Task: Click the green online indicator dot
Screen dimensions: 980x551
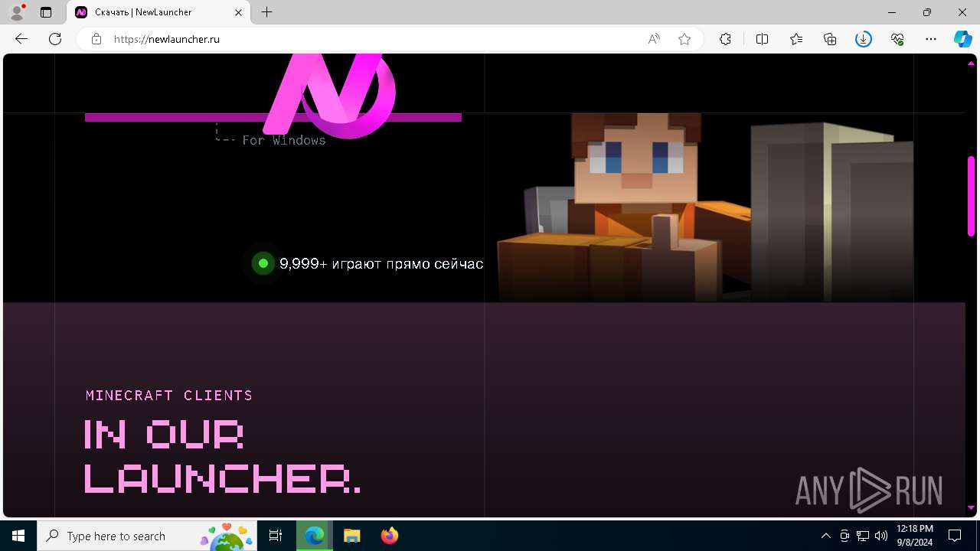Action: (x=263, y=263)
